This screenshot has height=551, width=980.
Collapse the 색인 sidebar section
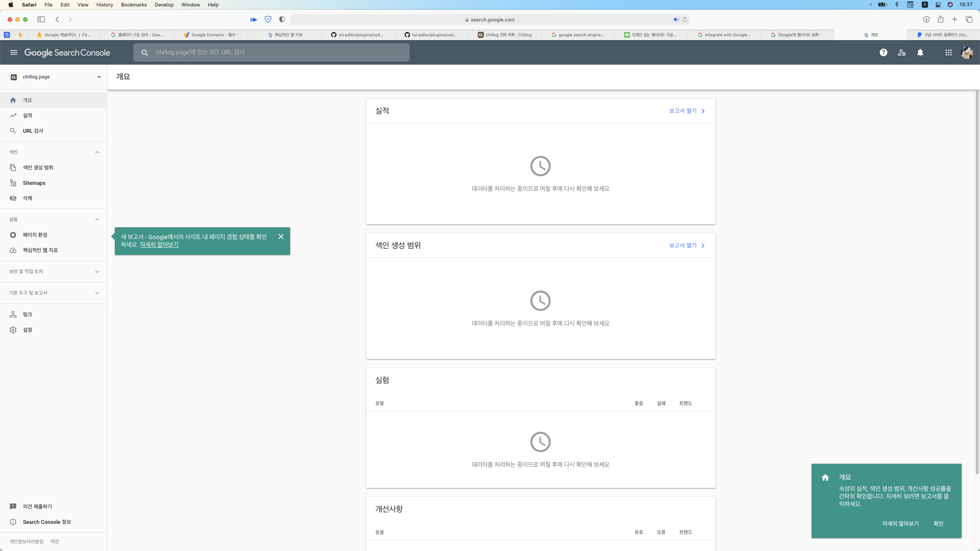click(97, 152)
